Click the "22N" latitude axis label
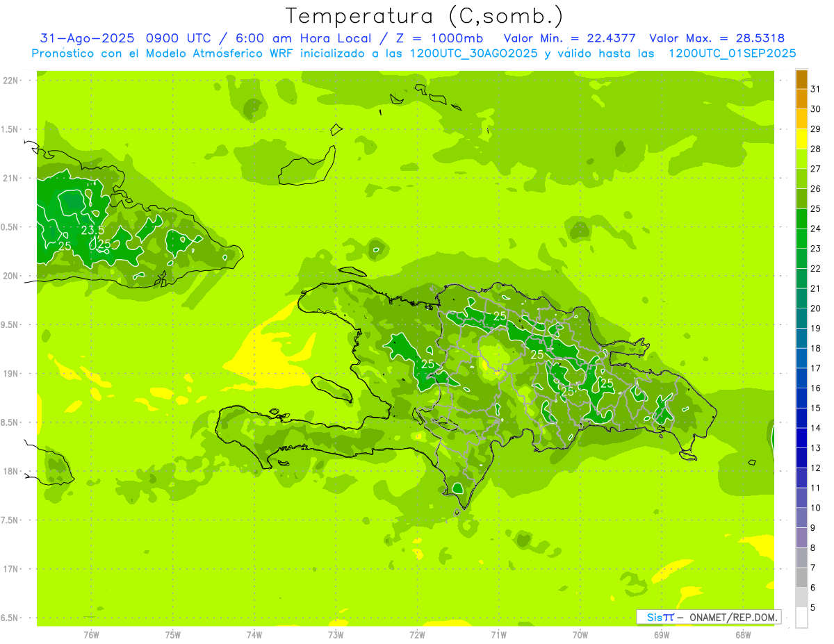 click(x=10, y=81)
